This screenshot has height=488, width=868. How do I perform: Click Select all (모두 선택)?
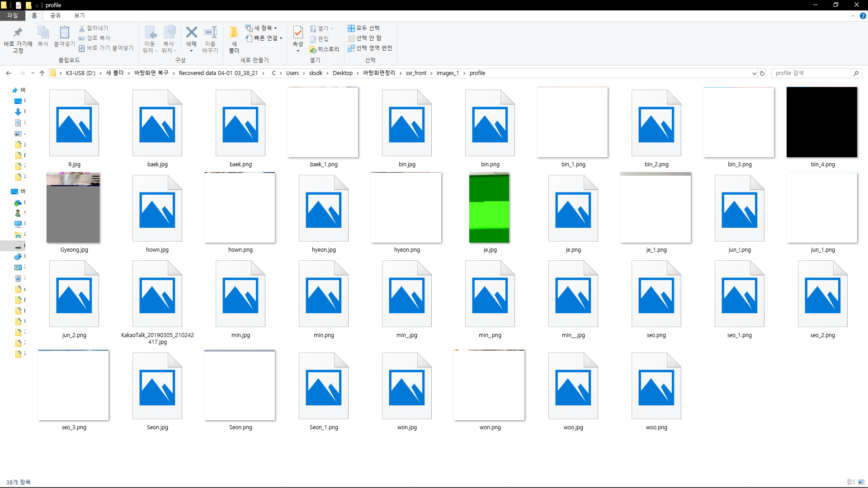click(364, 28)
